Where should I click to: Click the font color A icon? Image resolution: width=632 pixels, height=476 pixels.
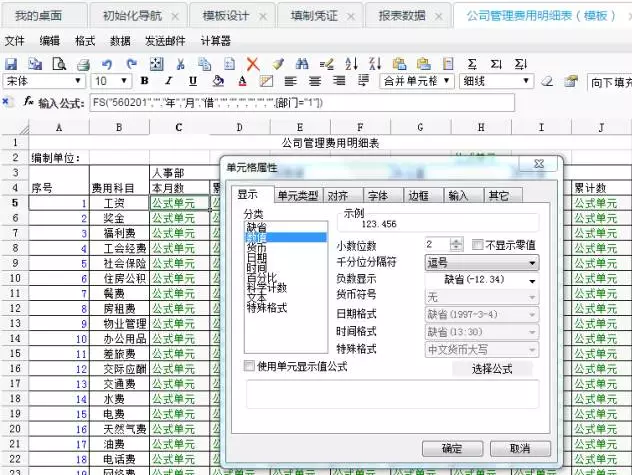coord(242,81)
